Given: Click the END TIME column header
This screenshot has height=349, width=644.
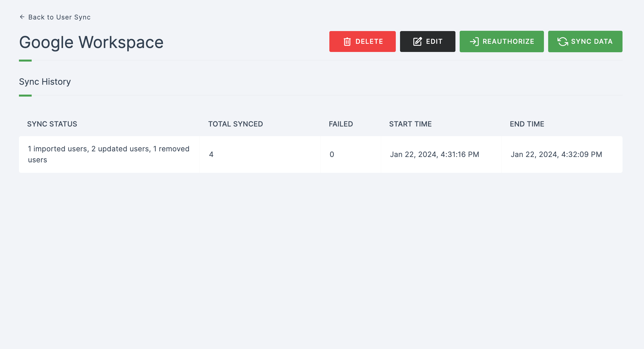Looking at the screenshot, I should 527,124.
